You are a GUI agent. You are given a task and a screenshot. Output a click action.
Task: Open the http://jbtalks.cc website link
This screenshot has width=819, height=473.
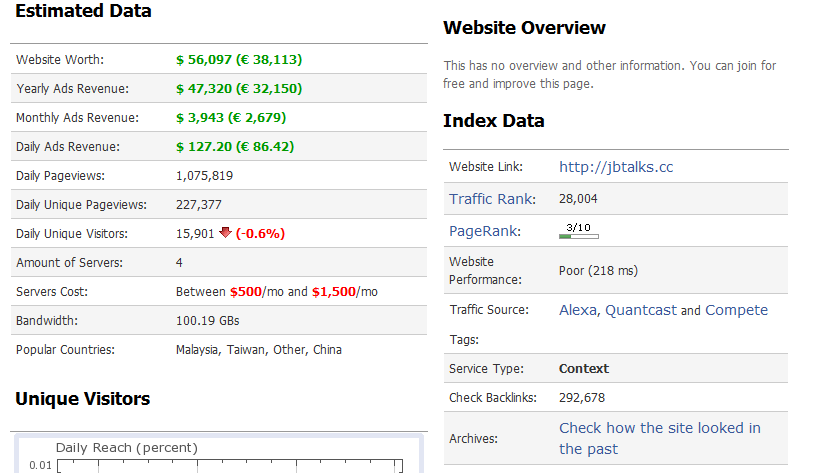click(615, 167)
